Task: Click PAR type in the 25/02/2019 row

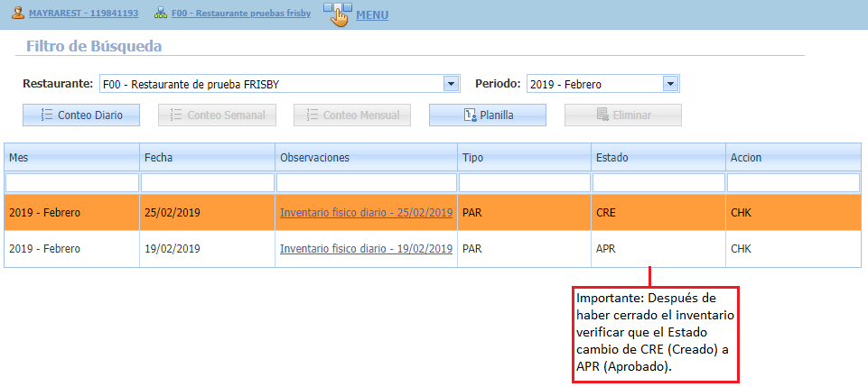Action: pyautogui.click(x=472, y=212)
